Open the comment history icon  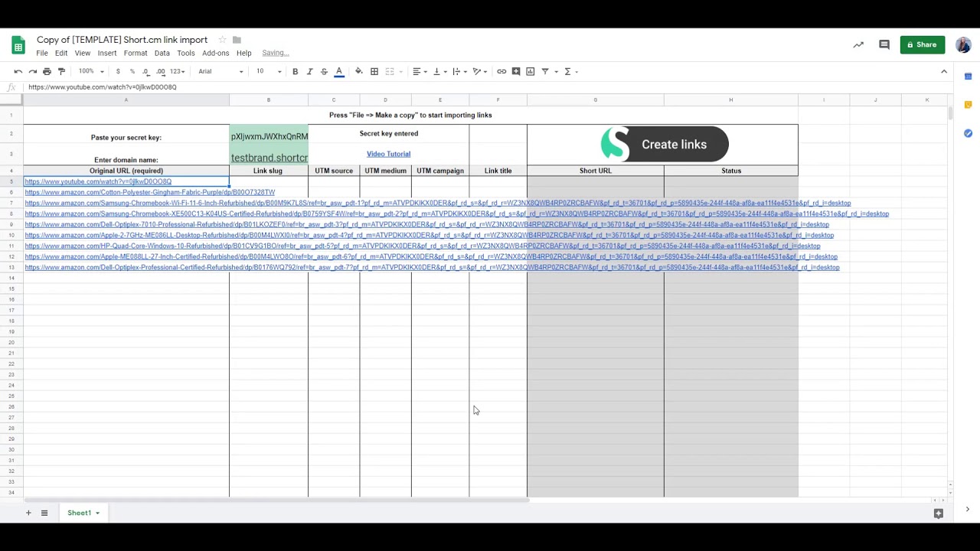pos(884,44)
